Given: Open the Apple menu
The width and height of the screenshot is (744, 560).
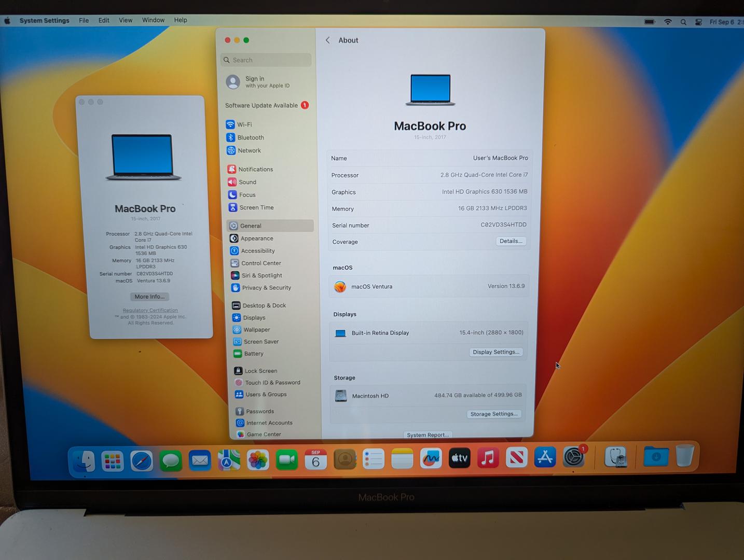Looking at the screenshot, I should point(7,21).
